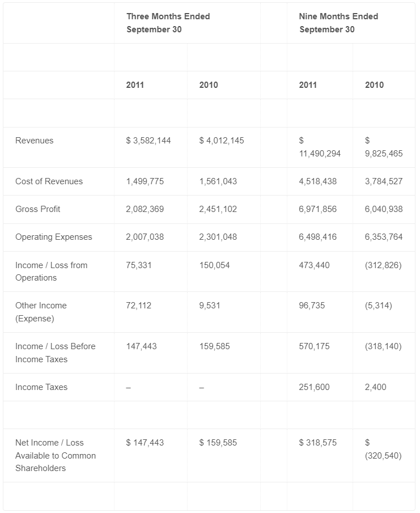The width and height of the screenshot is (420, 513).
Task: Click Net Income / Loss Available to Common Shareholders
Action: [56, 455]
